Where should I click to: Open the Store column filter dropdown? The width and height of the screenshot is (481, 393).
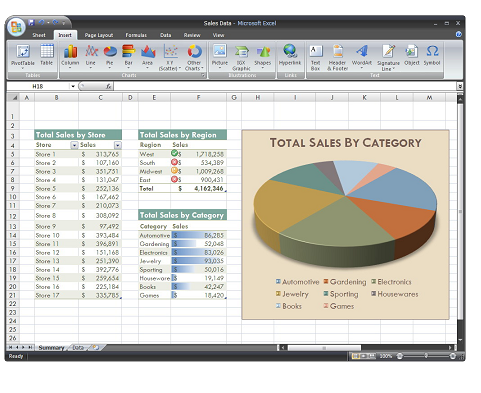[x=74, y=145]
